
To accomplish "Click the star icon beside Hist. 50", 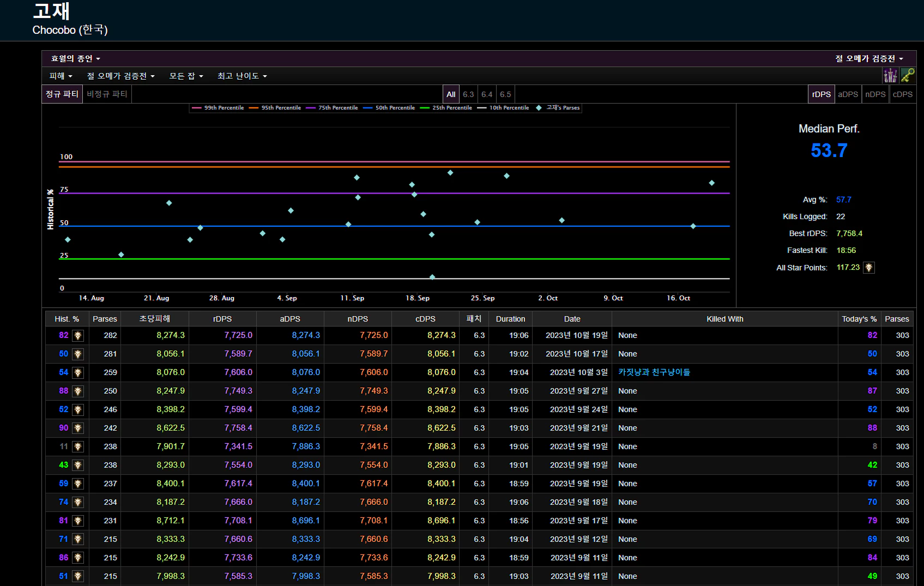I will point(78,354).
